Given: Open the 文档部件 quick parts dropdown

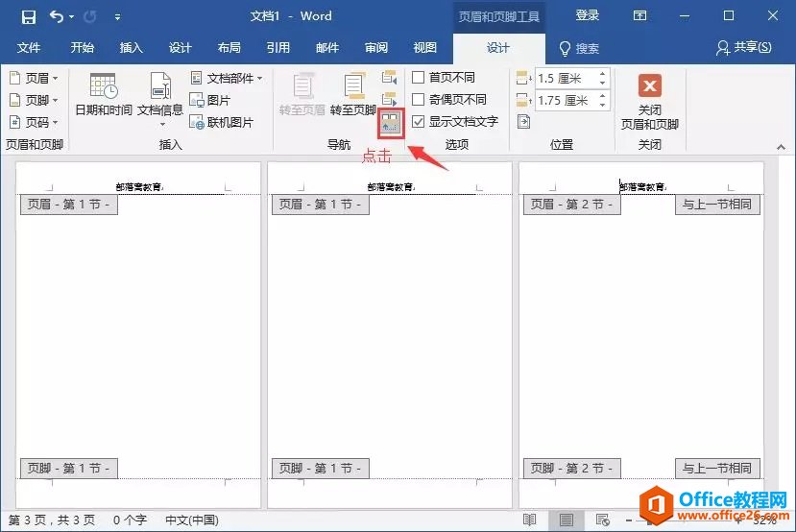Looking at the screenshot, I should point(227,78).
